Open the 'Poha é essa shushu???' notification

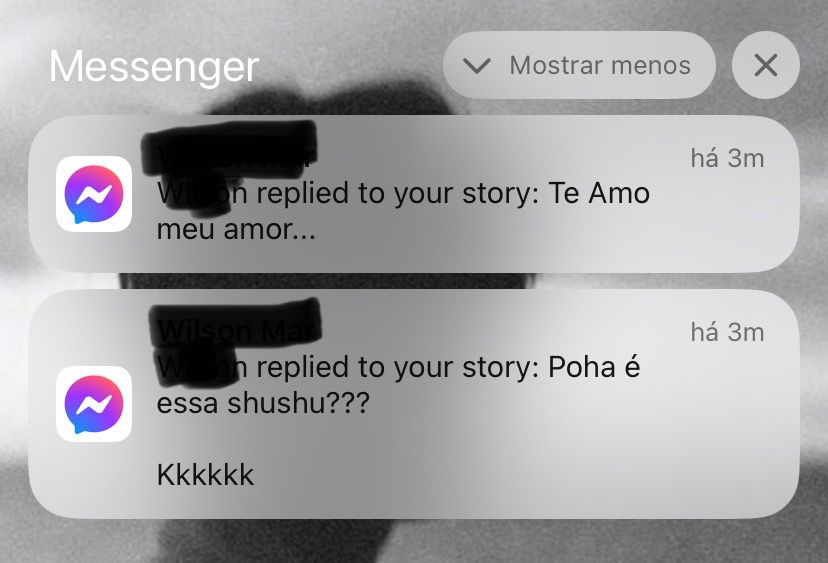coord(413,404)
